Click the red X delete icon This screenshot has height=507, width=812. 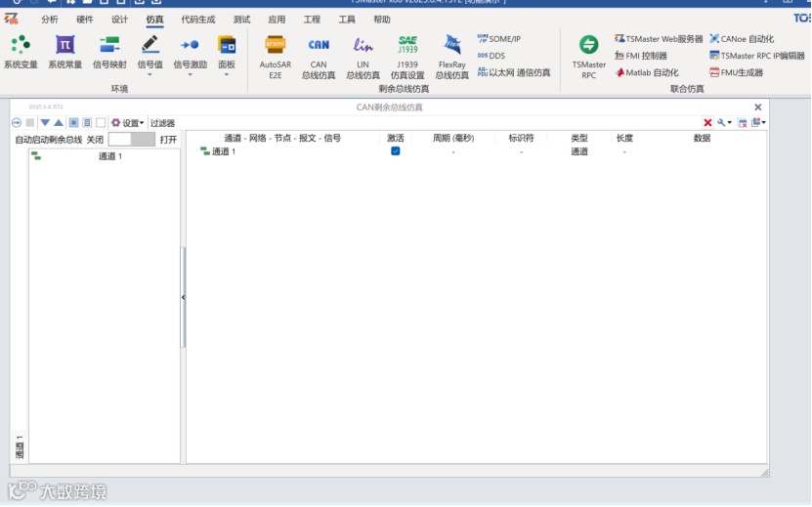point(707,123)
